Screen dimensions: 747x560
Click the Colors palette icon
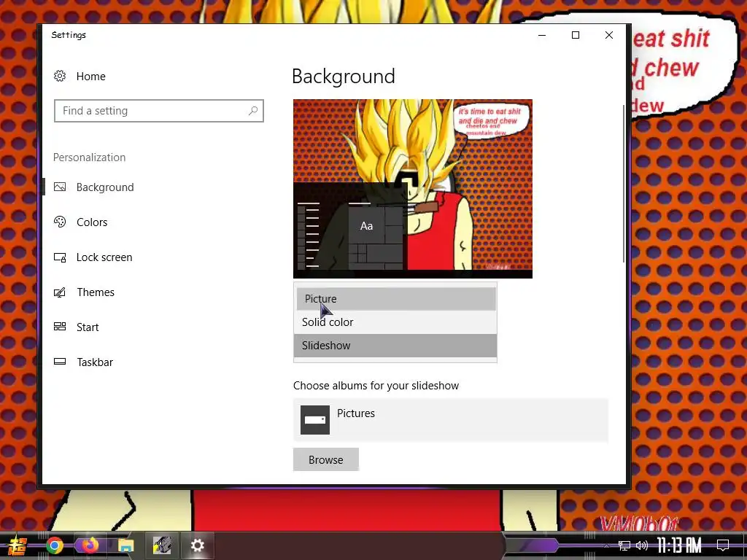(60, 222)
